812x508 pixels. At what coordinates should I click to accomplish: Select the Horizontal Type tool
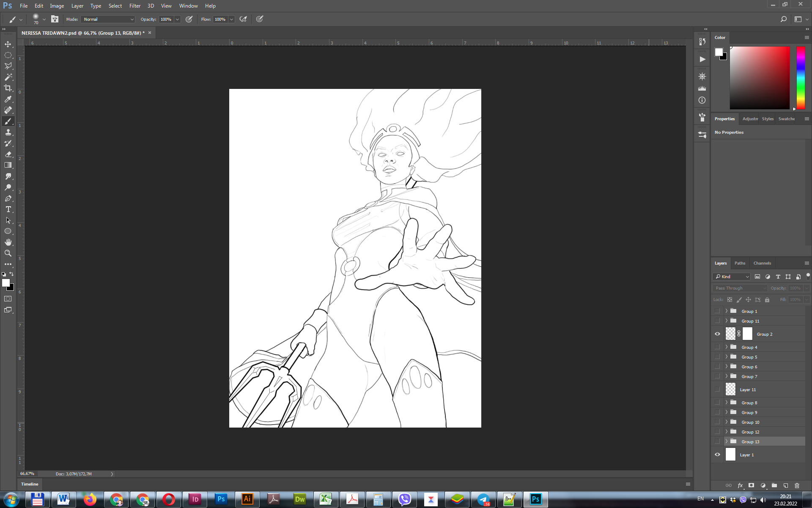point(8,209)
